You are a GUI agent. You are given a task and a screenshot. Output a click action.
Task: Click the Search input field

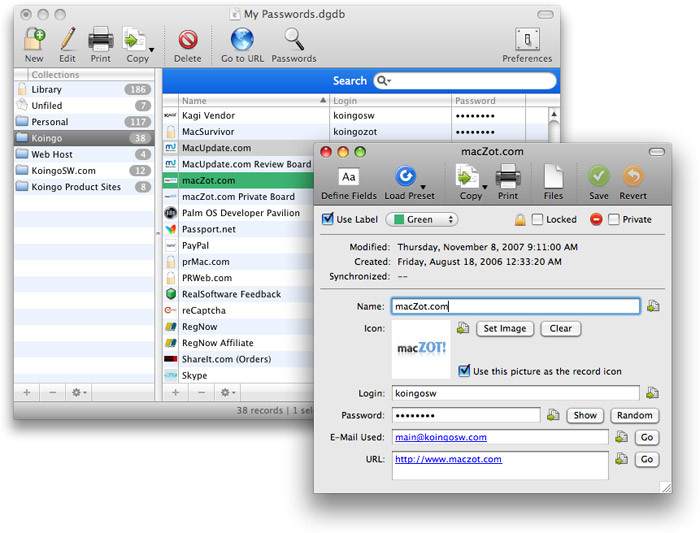pyautogui.click(x=465, y=81)
